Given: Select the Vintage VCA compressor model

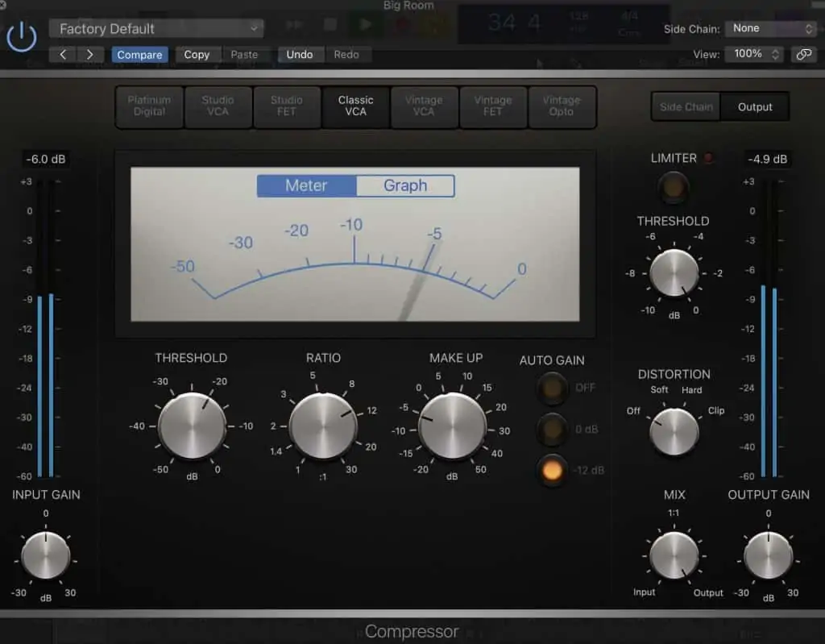Looking at the screenshot, I should click(424, 106).
